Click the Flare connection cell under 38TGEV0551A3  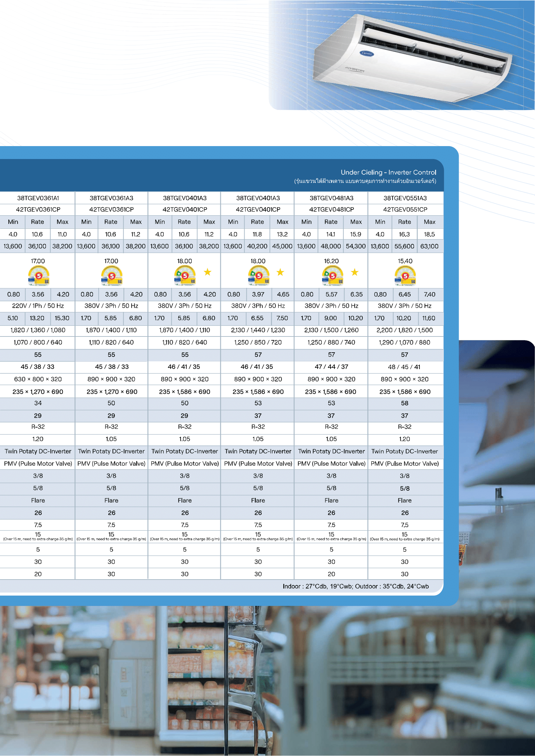405,500
